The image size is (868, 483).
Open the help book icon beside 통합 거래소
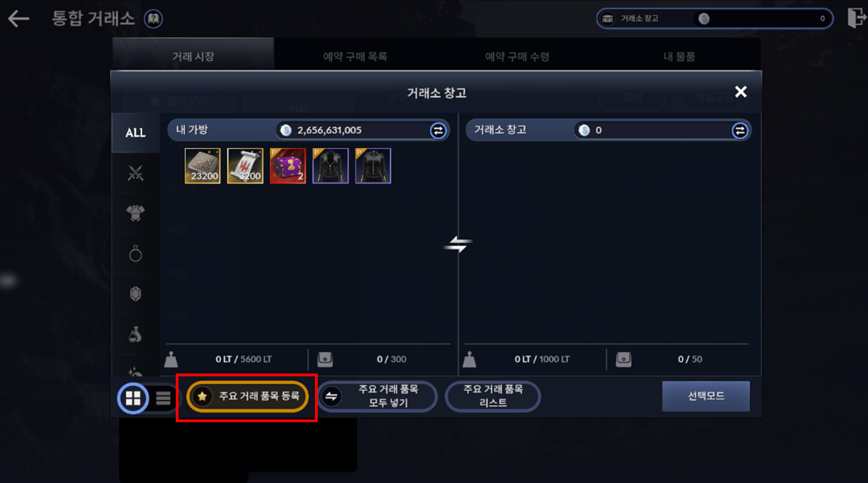pyautogui.click(x=153, y=19)
